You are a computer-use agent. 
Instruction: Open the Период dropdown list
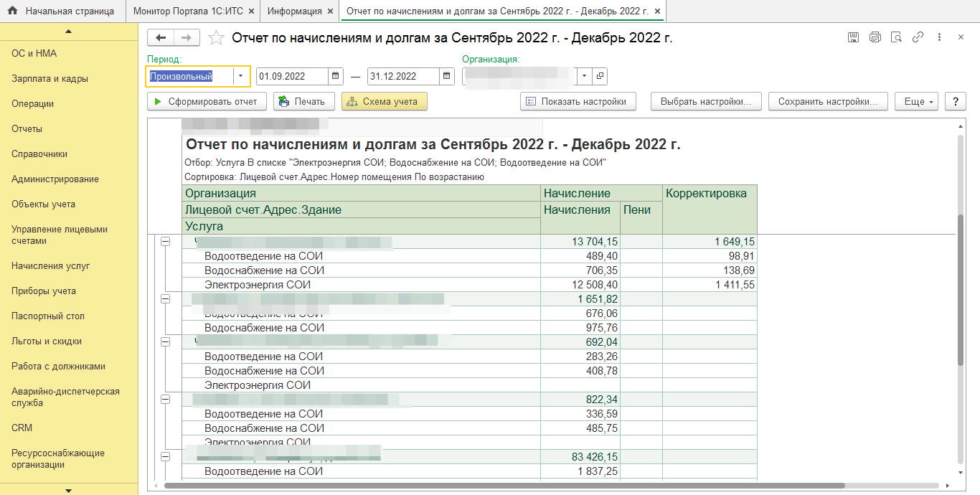[x=240, y=76]
